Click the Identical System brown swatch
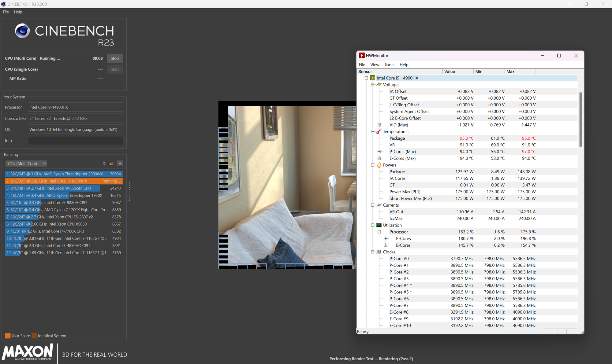The image size is (612, 364). click(x=34, y=336)
